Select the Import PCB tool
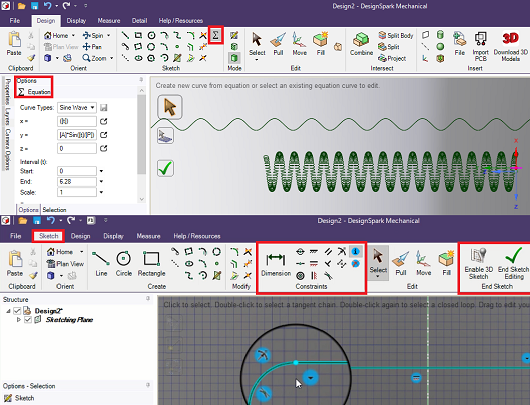 (480, 46)
